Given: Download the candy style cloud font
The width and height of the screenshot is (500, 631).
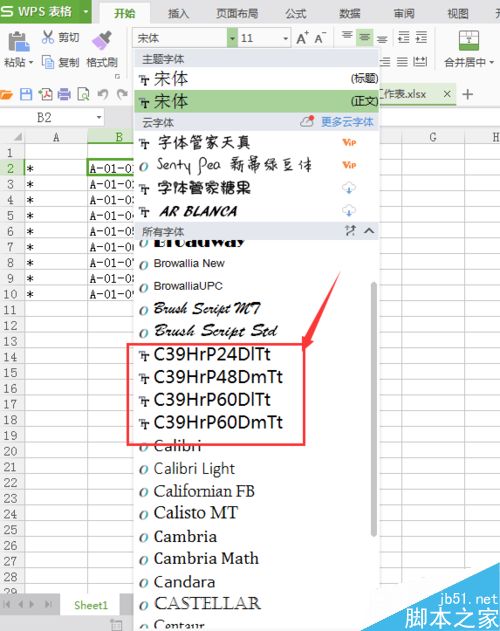Looking at the screenshot, I should 349,188.
